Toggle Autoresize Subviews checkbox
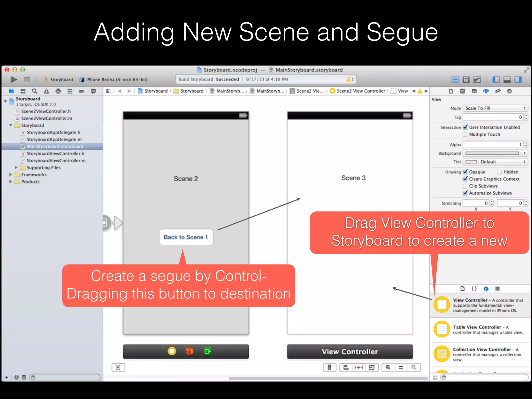Viewport: 532px width, 399px height. click(x=465, y=193)
